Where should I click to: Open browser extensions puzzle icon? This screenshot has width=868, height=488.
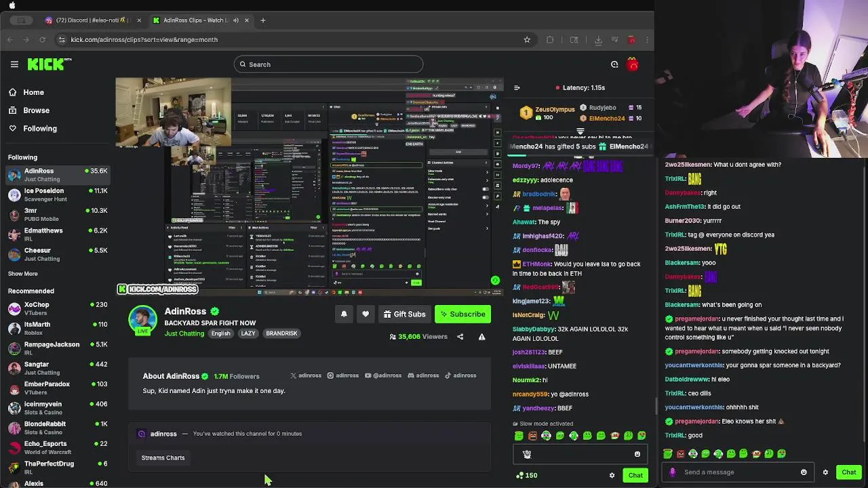point(550,39)
